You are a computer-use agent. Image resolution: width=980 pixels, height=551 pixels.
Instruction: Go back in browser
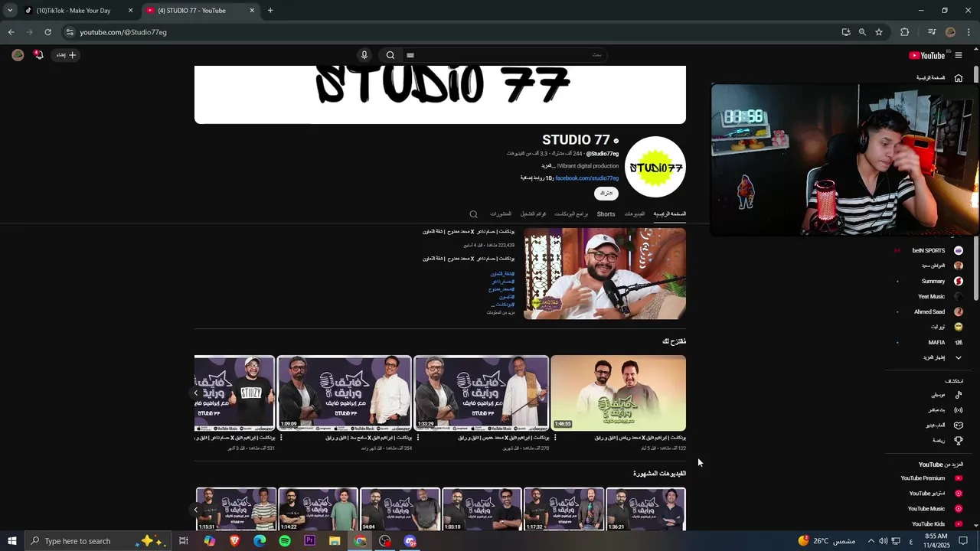(11, 32)
